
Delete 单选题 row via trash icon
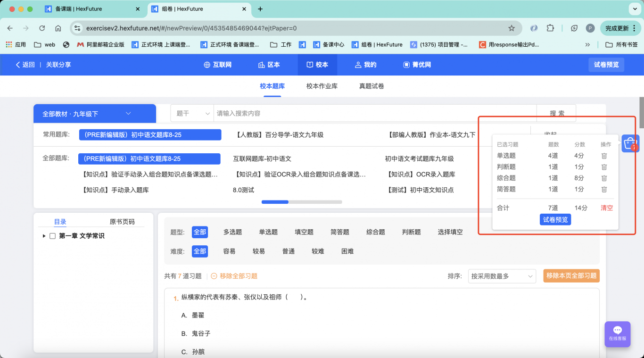point(604,156)
